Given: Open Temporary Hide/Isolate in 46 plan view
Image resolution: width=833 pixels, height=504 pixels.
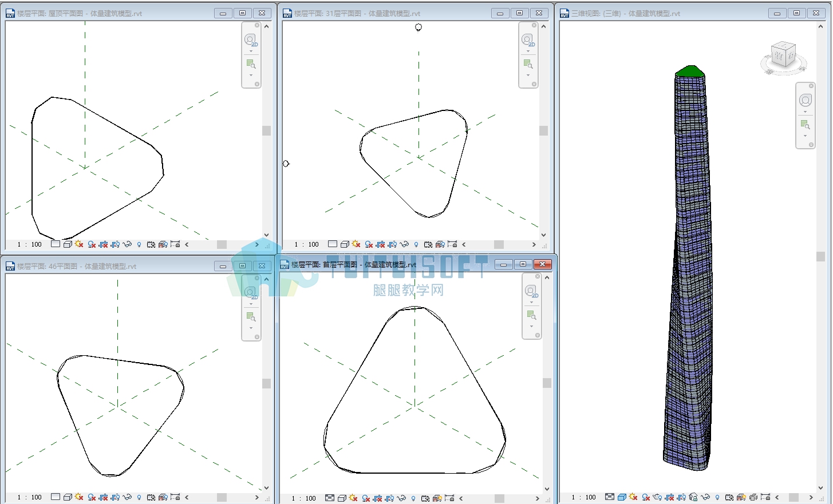Looking at the screenshot, I should tap(127, 497).
